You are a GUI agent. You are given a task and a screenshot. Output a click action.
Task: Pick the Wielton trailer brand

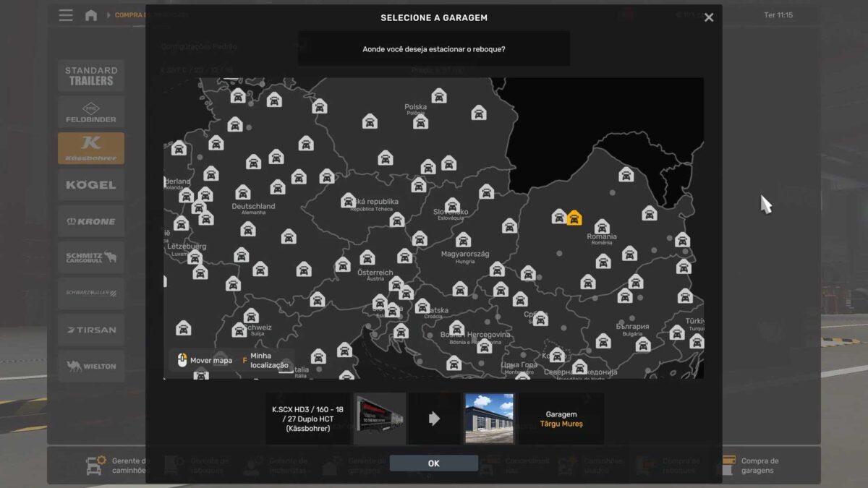(x=91, y=366)
